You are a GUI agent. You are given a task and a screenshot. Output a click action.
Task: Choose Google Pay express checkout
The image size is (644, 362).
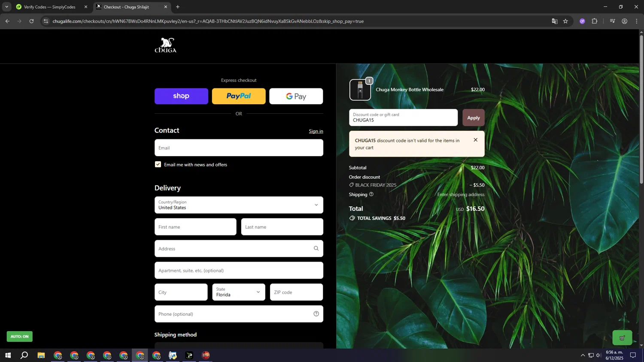(x=296, y=96)
